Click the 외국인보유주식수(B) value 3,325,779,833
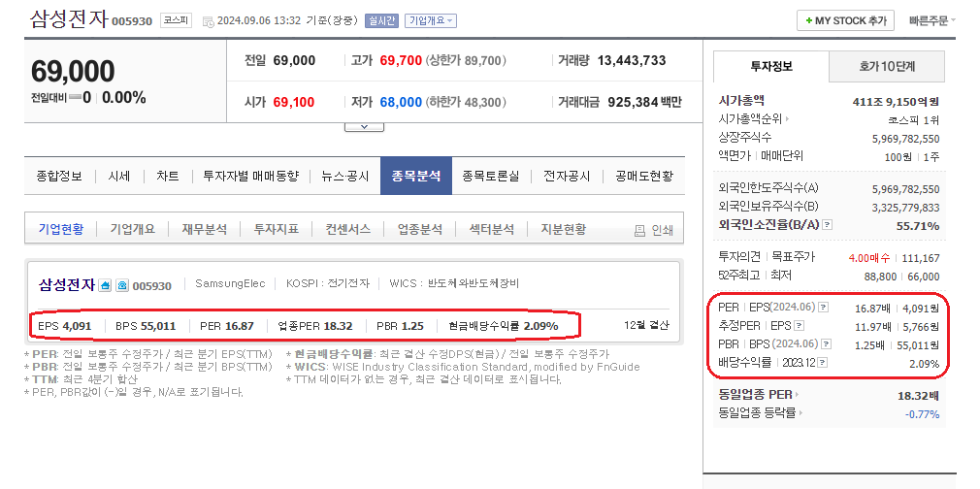The width and height of the screenshot is (980, 489). coord(905,207)
